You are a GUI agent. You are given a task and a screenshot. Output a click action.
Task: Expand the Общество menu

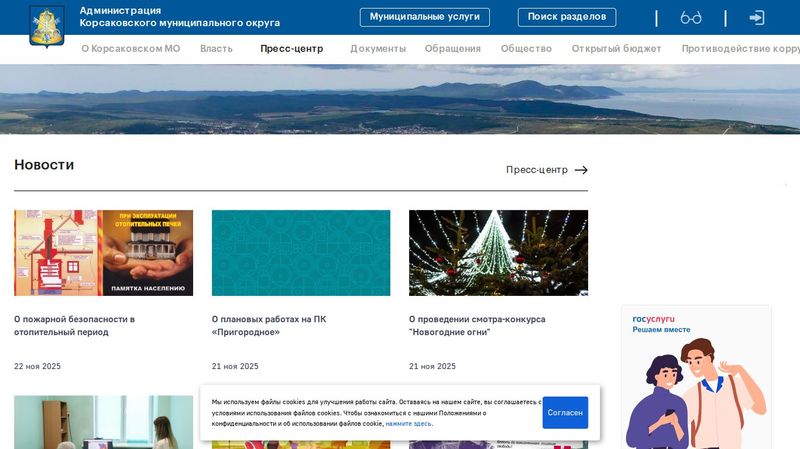click(526, 48)
